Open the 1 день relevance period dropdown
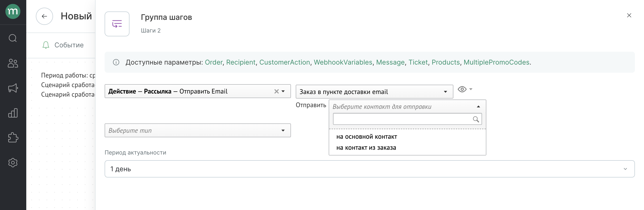The image size is (644, 210). click(x=370, y=169)
